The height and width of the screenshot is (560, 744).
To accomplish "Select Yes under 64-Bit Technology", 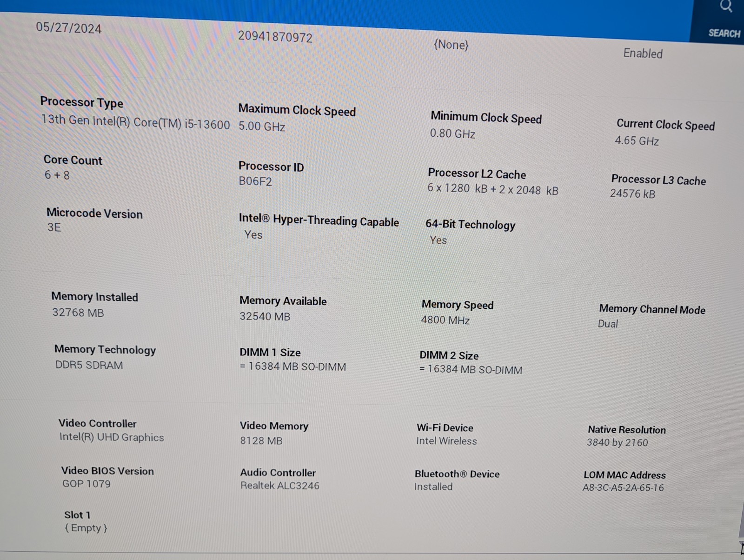I will coord(438,240).
